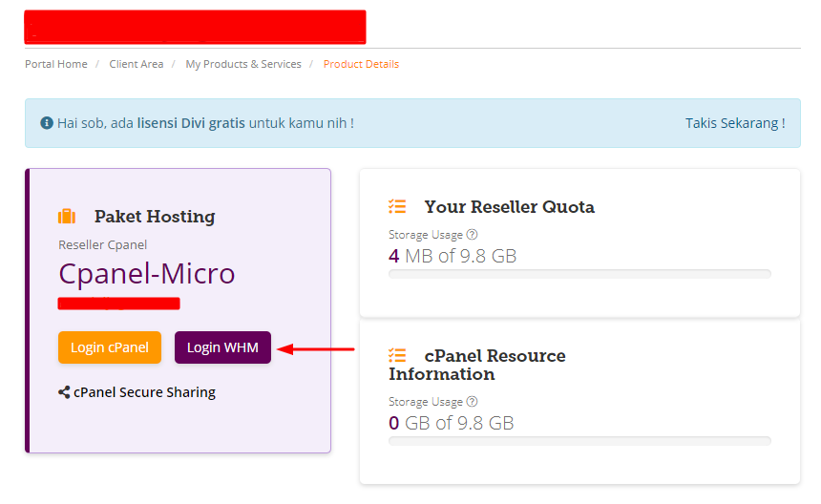
Task: Open My Products & Services breadcrumb
Action: pos(243,64)
